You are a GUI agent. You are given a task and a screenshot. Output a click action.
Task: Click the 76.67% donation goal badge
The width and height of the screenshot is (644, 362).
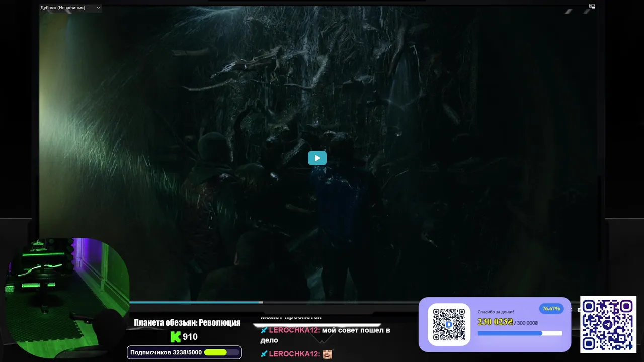[551, 309]
